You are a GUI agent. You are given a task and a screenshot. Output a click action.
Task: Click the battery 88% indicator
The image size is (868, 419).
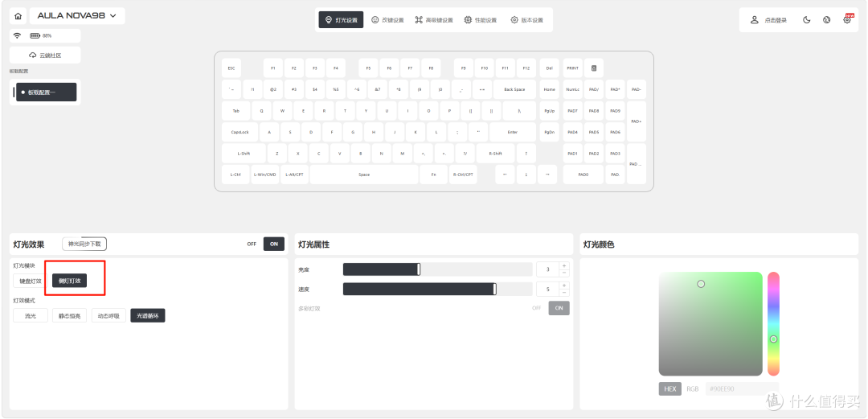point(40,36)
